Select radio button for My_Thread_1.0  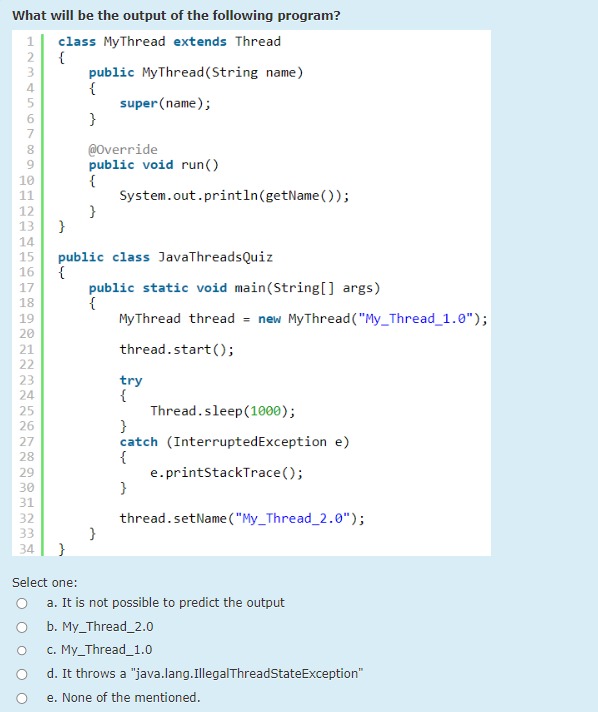22,650
